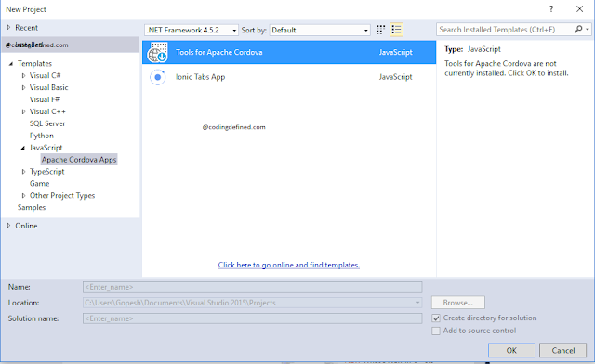Image resolution: width=595 pixels, height=364 pixels.
Task: Select Apache Cordova Apps in tree
Action: [79, 160]
